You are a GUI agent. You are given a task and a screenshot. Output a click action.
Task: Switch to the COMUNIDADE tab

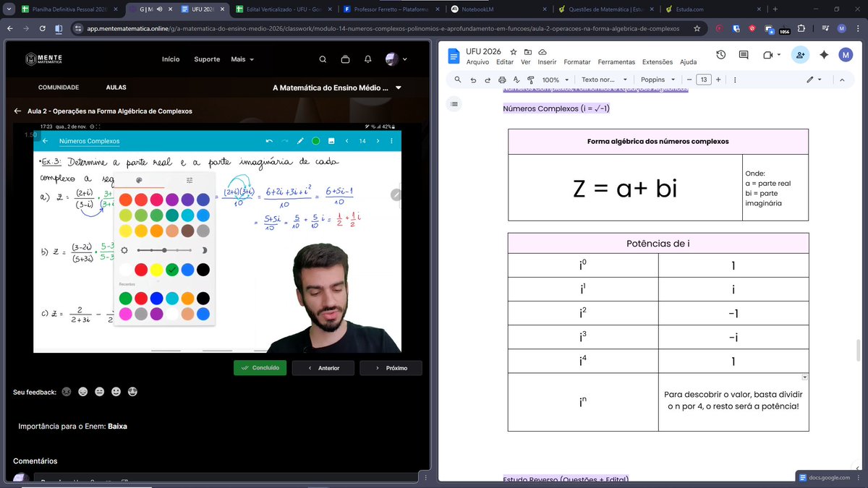click(59, 87)
